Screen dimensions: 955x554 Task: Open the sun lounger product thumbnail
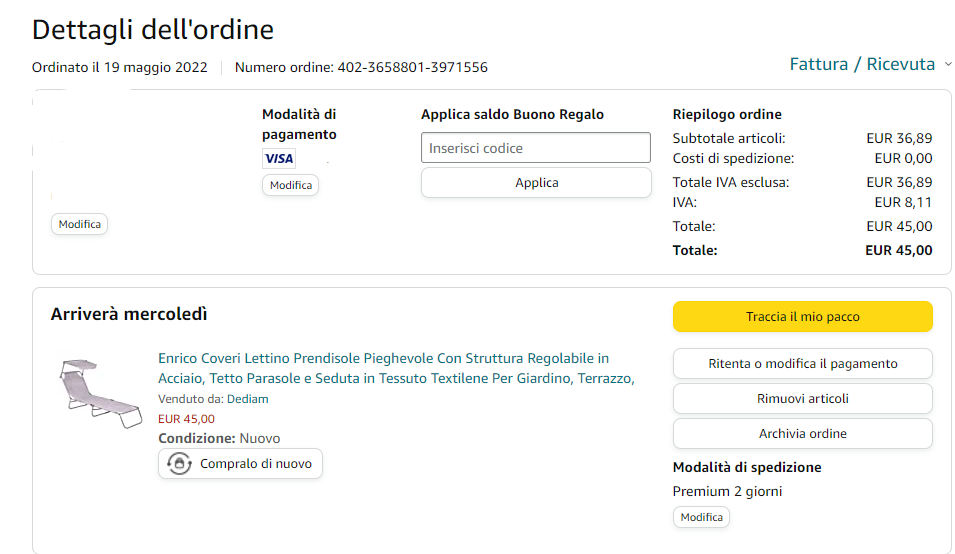pos(99,393)
